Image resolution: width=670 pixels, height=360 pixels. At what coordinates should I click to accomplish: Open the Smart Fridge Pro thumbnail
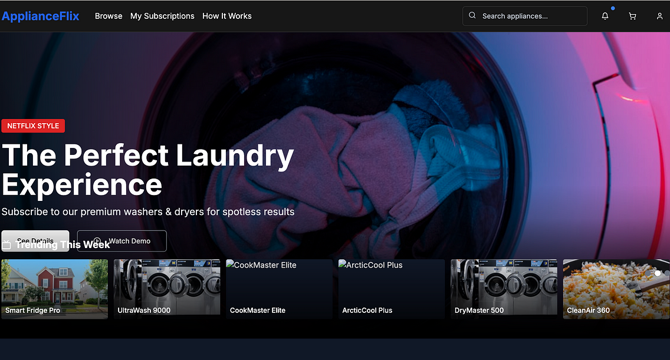(x=54, y=289)
